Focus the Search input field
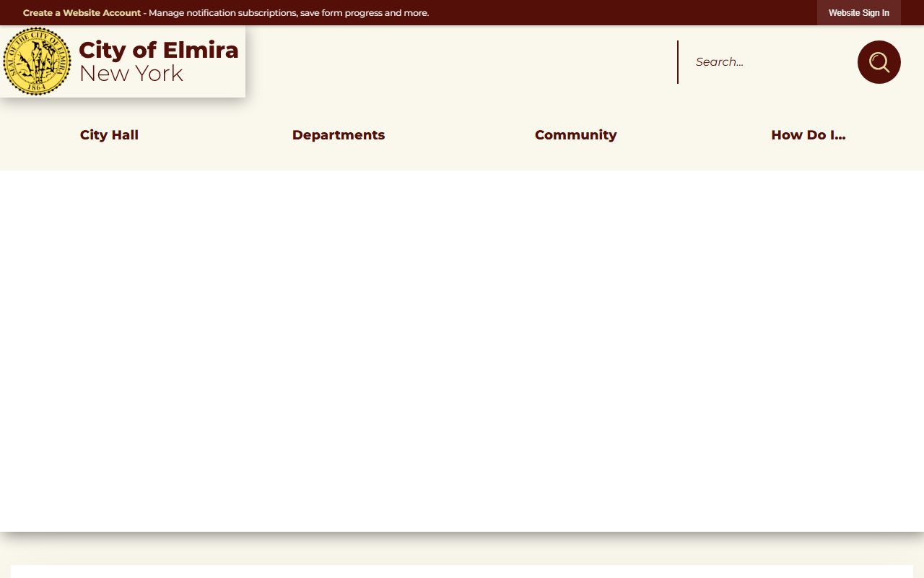924x578 pixels. click(767, 62)
